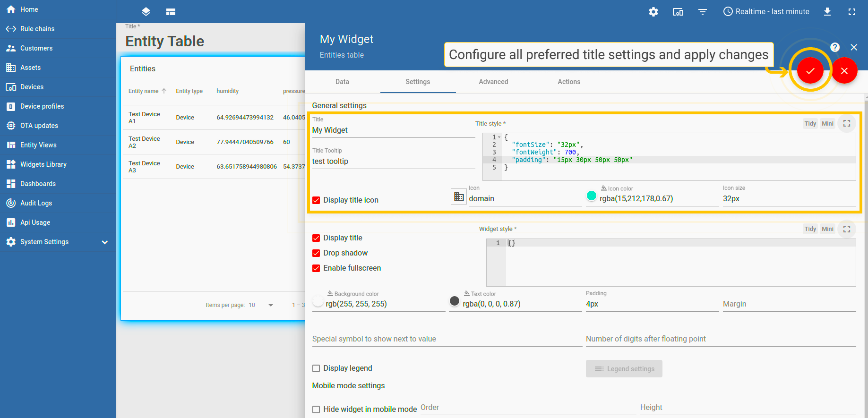Open the Realtime - last minute time window
Image resolution: width=868 pixels, height=418 pixels.
[766, 12]
